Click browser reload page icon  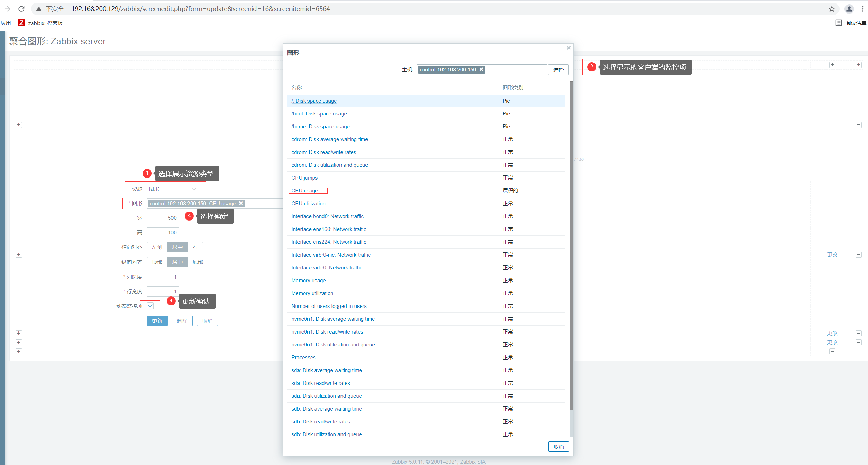coord(22,9)
